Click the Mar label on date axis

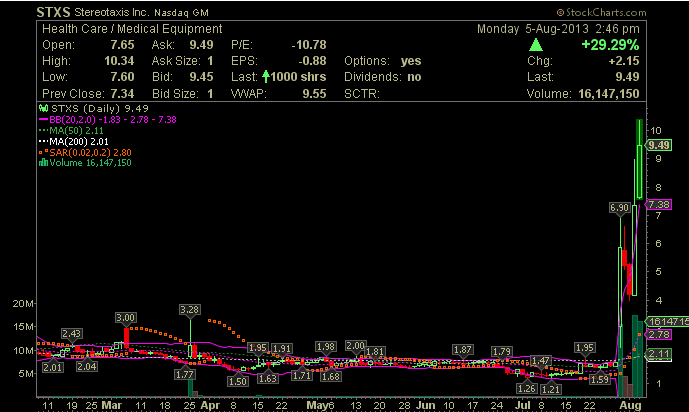(112, 405)
